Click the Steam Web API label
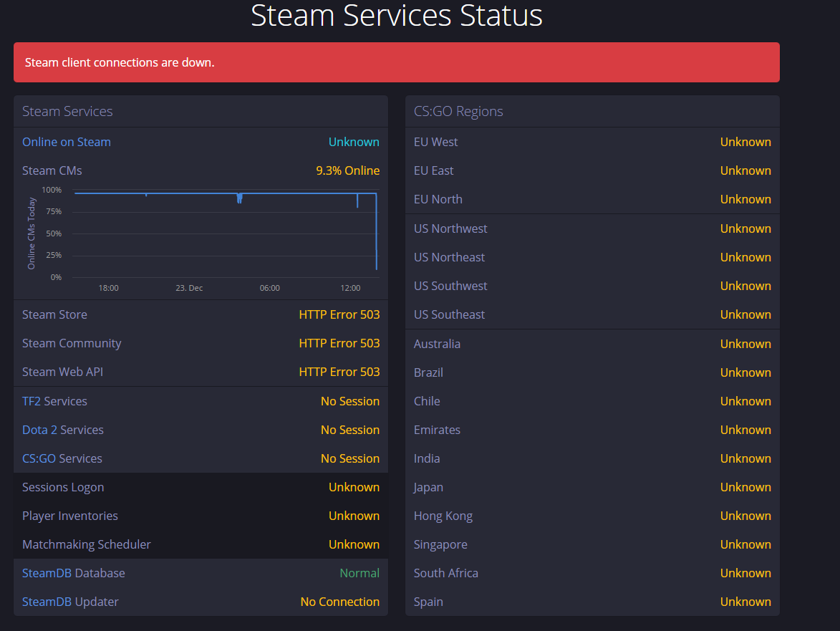 pyautogui.click(x=63, y=372)
